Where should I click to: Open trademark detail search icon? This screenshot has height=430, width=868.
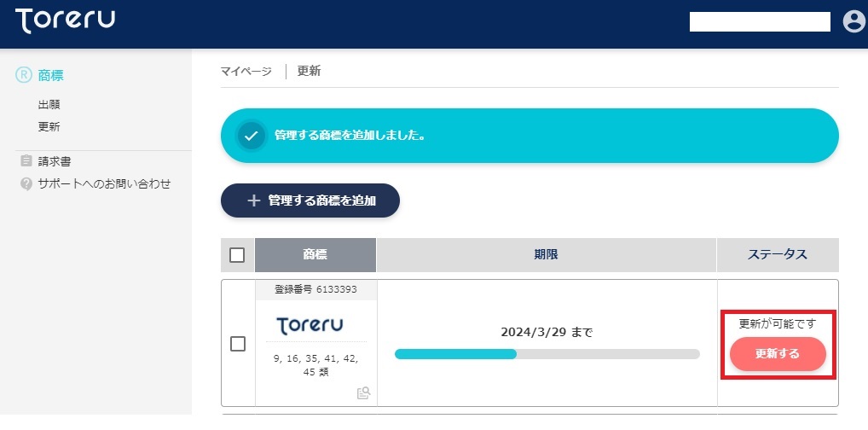click(x=364, y=392)
